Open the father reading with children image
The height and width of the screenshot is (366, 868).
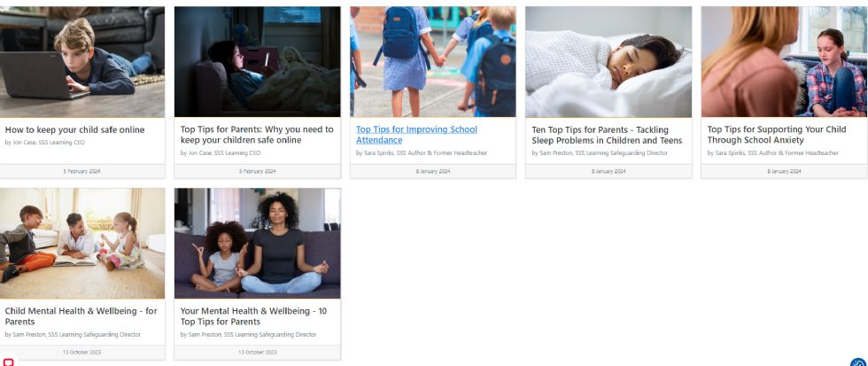pos(81,243)
